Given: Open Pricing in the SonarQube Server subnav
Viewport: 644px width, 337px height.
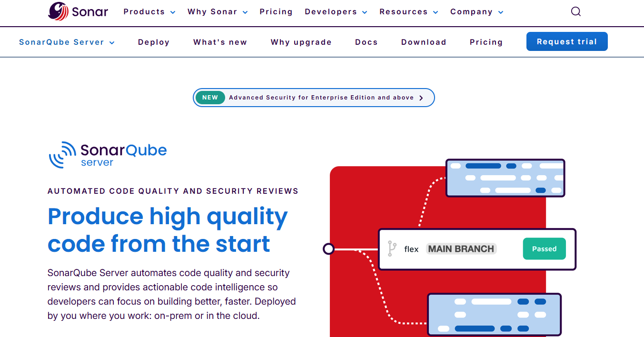Looking at the screenshot, I should (486, 42).
